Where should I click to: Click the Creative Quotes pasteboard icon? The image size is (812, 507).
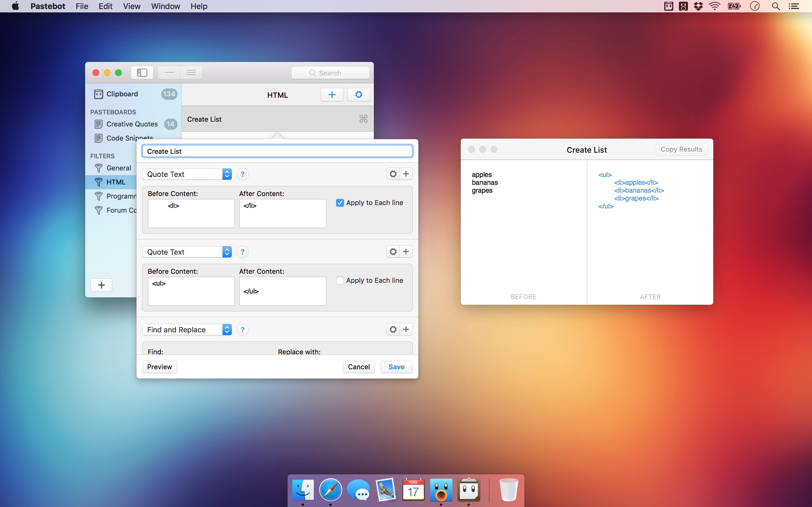click(99, 123)
